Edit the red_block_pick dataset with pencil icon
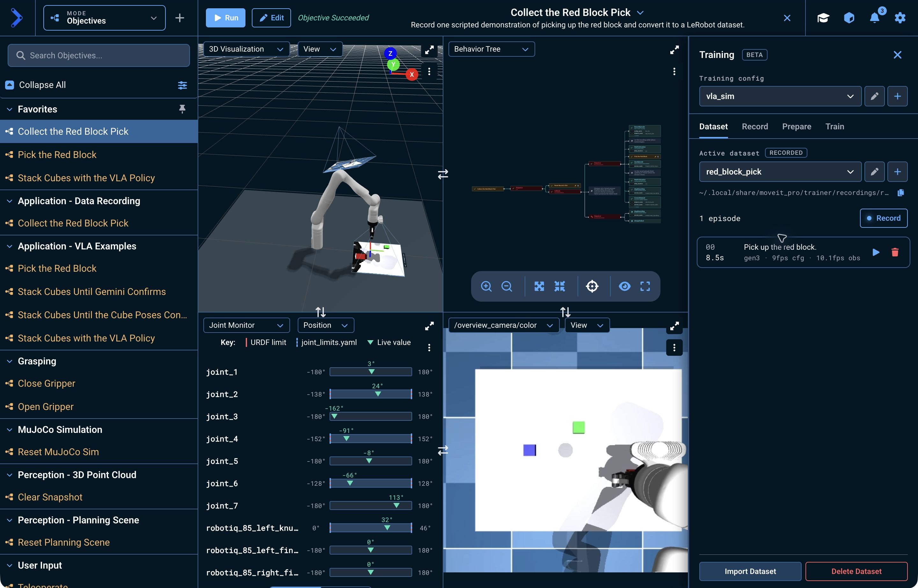This screenshot has width=918, height=588. click(x=874, y=172)
